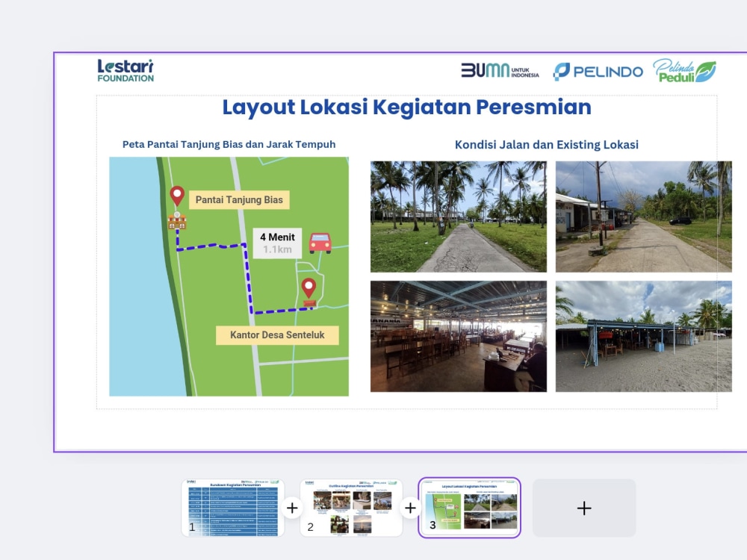Select the palm tree road photo
The height and width of the screenshot is (560, 747).
pyautogui.click(x=459, y=217)
